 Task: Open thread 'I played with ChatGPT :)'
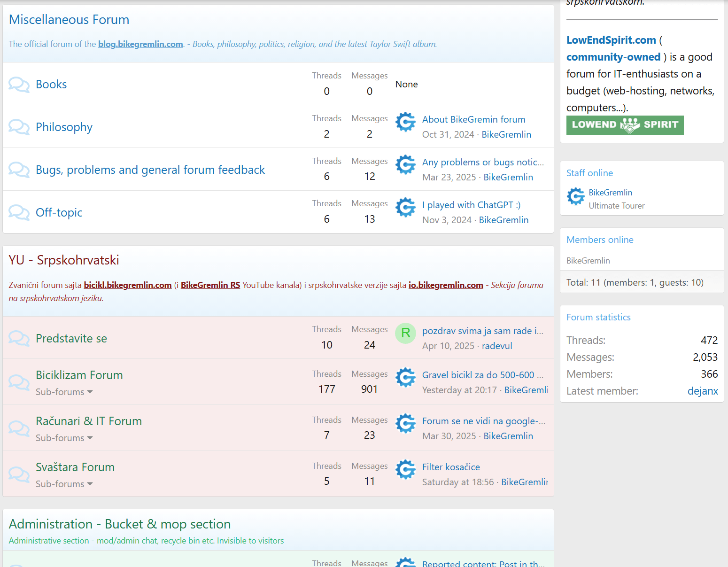click(472, 205)
